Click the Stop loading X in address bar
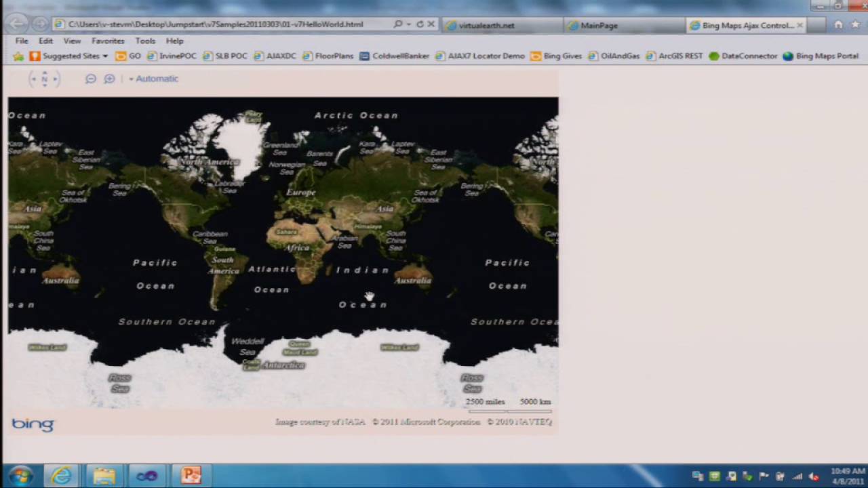Viewport: 868px width, 488px height. click(x=431, y=24)
